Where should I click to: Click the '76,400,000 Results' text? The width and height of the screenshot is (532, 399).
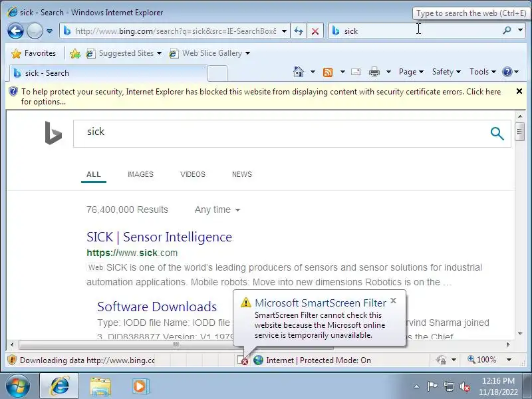point(127,209)
